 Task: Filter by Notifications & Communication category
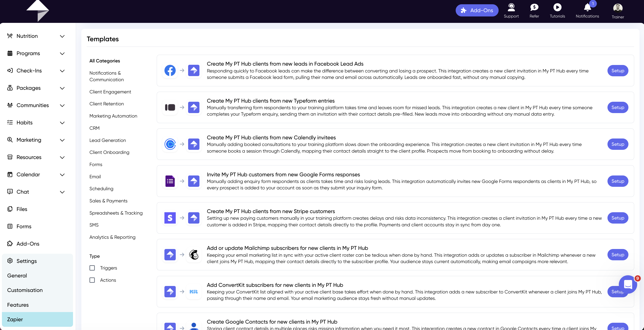tap(107, 76)
